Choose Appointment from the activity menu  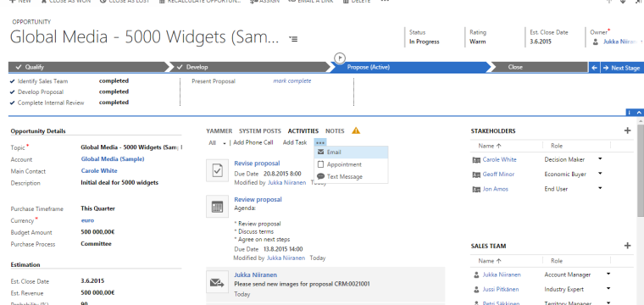351,164
